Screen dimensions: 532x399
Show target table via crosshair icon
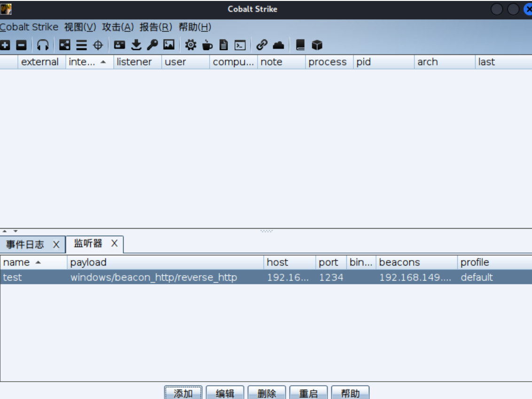point(98,45)
